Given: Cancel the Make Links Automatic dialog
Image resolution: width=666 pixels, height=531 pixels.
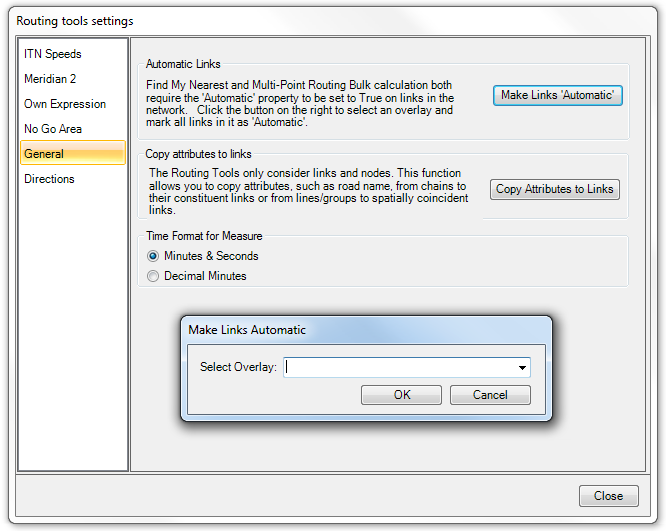Looking at the screenshot, I should click(x=490, y=395).
